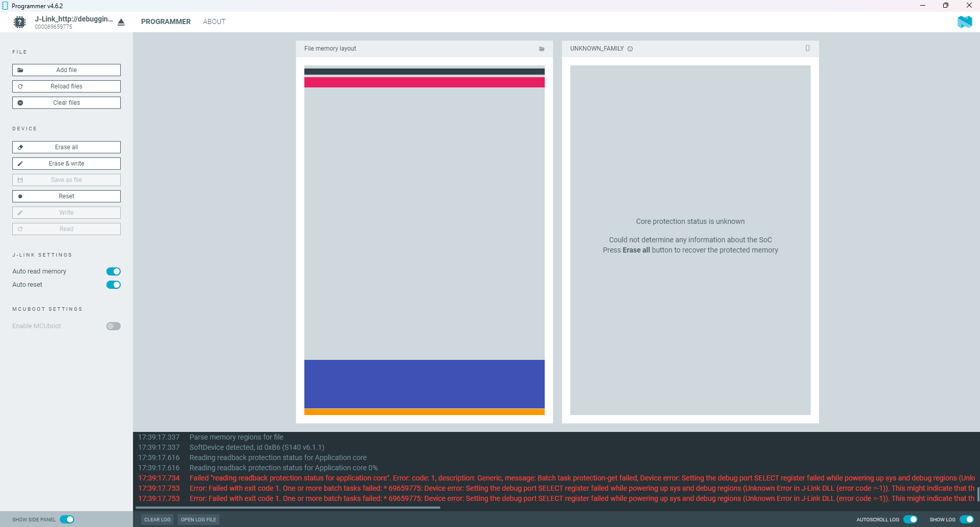Click the Add file button
Screen dimensions: 980x527
click(66, 70)
